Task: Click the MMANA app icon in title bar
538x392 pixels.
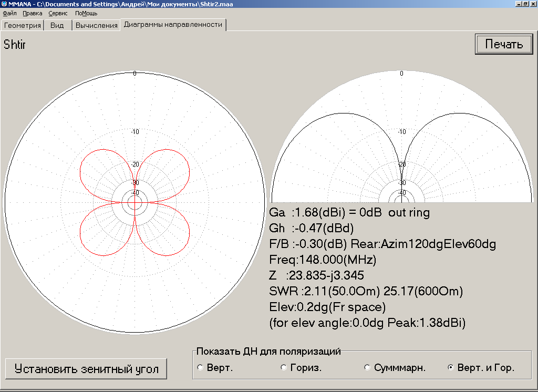Action: pyautogui.click(x=4, y=4)
